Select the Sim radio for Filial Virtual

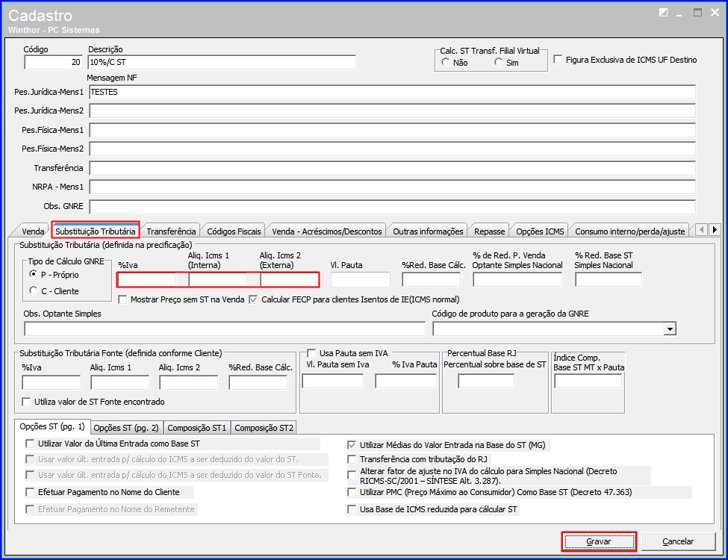click(498, 62)
